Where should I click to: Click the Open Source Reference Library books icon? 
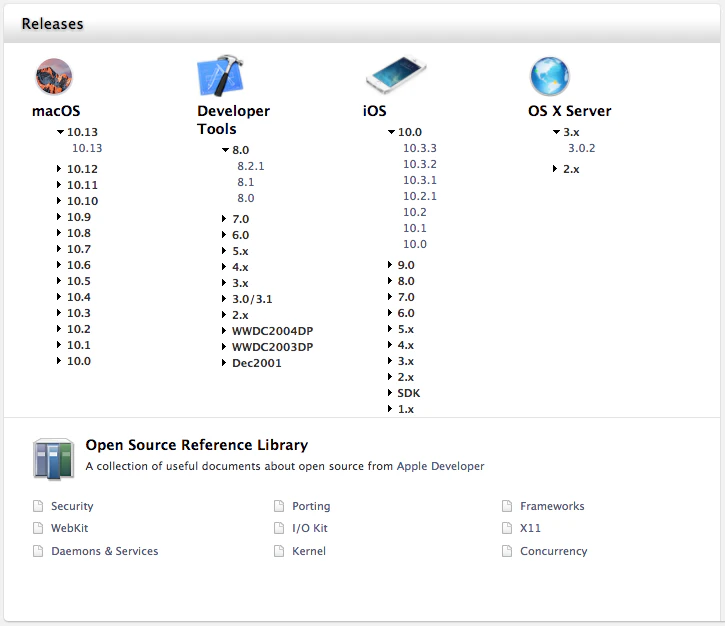click(x=54, y=459)
